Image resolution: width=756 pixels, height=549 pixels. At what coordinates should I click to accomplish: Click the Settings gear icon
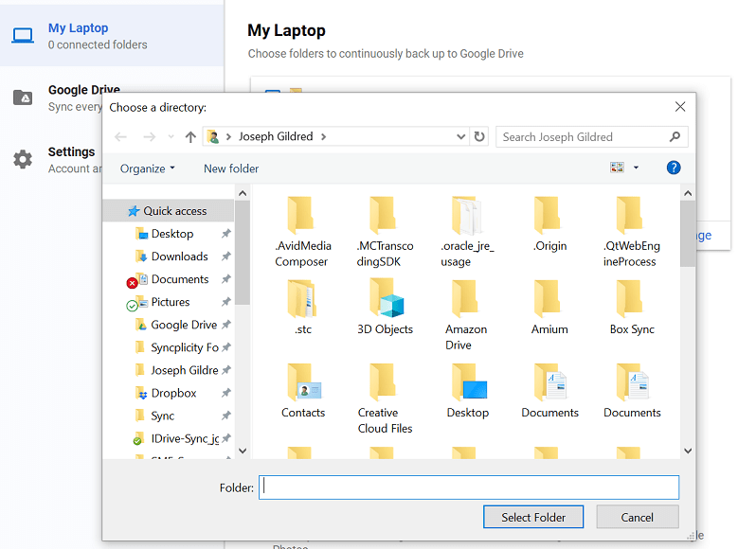click(x=23, y=159)
